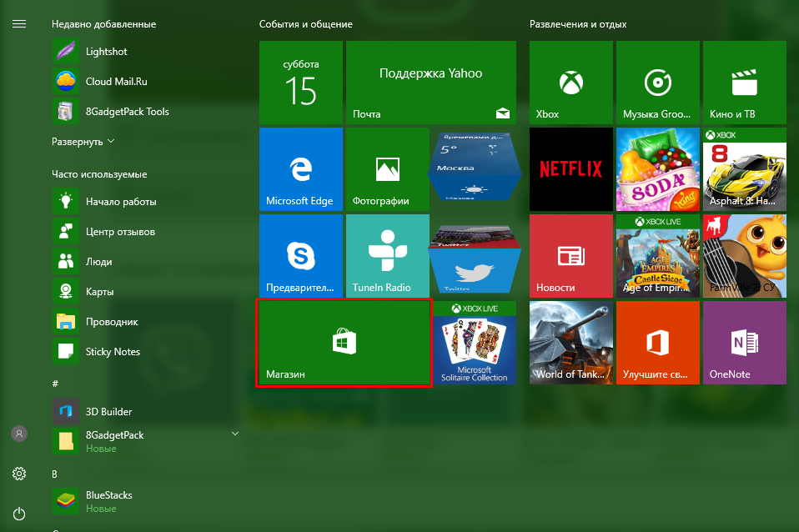Click the Недавно добавленные heading
This screenshot has width=799, height=532.
click(x=104, y=24)
